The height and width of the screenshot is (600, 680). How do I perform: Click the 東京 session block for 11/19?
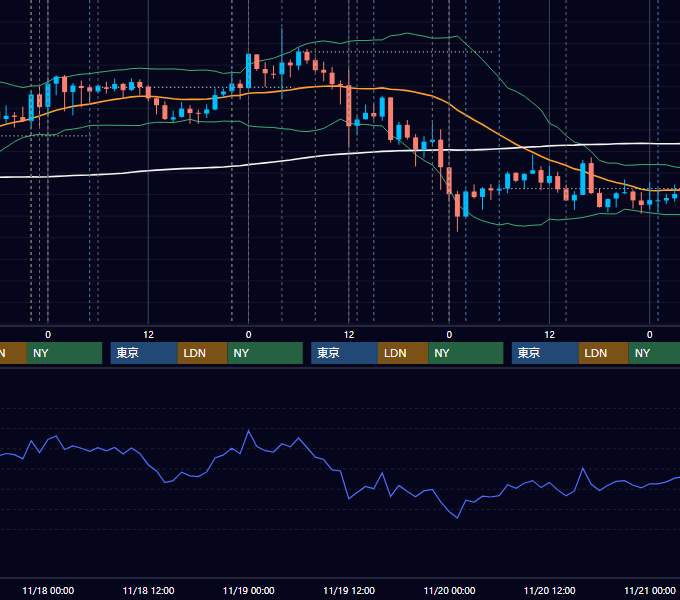pos(345,353)
